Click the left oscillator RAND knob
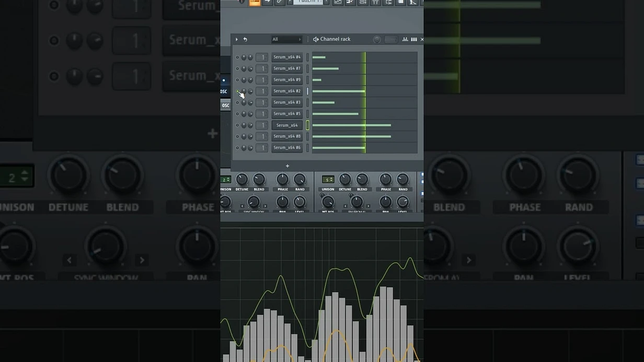Viewport: 644px width, 362px height. [300, 180]
